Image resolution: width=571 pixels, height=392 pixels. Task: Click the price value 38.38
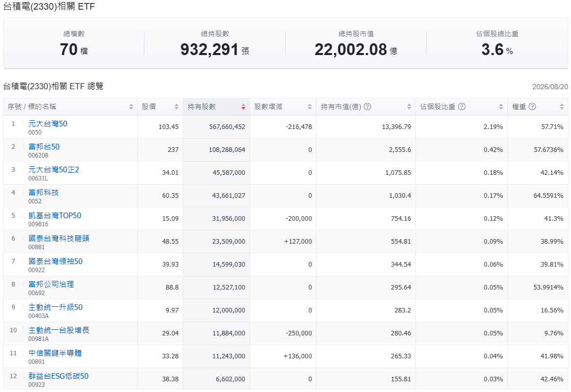pos(170,379)
